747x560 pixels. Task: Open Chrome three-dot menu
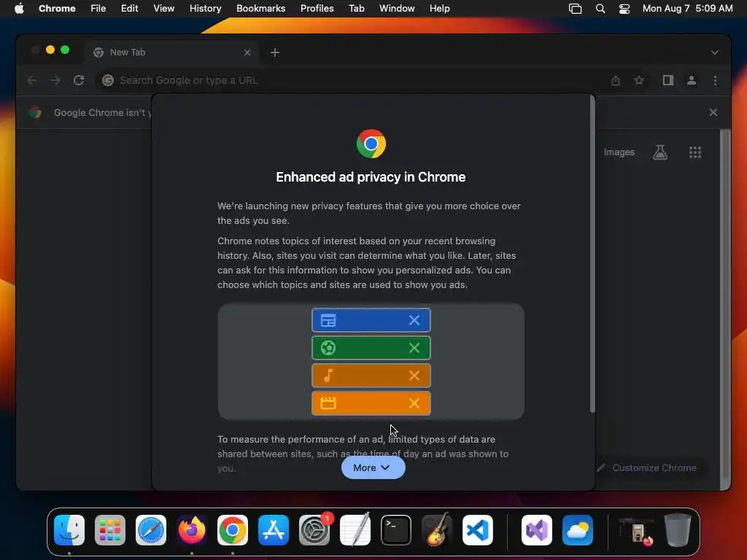[715, 80]
